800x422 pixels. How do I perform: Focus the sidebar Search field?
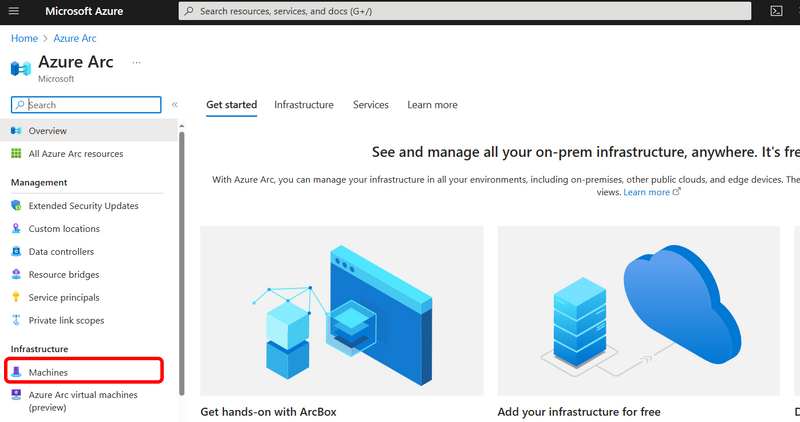click(86, 105)
